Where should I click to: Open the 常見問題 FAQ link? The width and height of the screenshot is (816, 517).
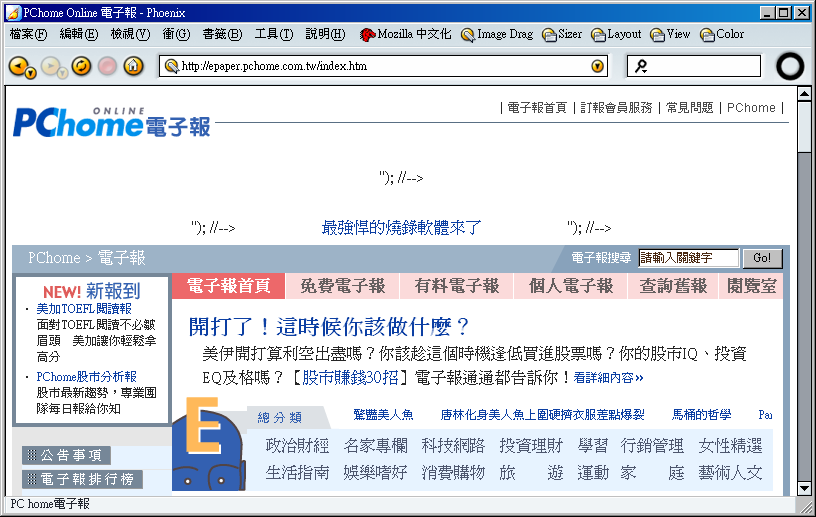pos(690,108)
